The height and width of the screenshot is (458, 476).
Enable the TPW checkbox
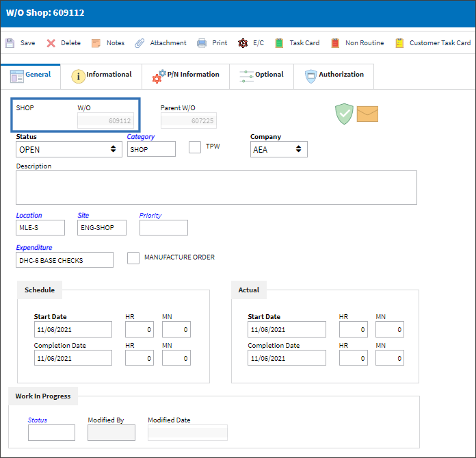point(195,147)
